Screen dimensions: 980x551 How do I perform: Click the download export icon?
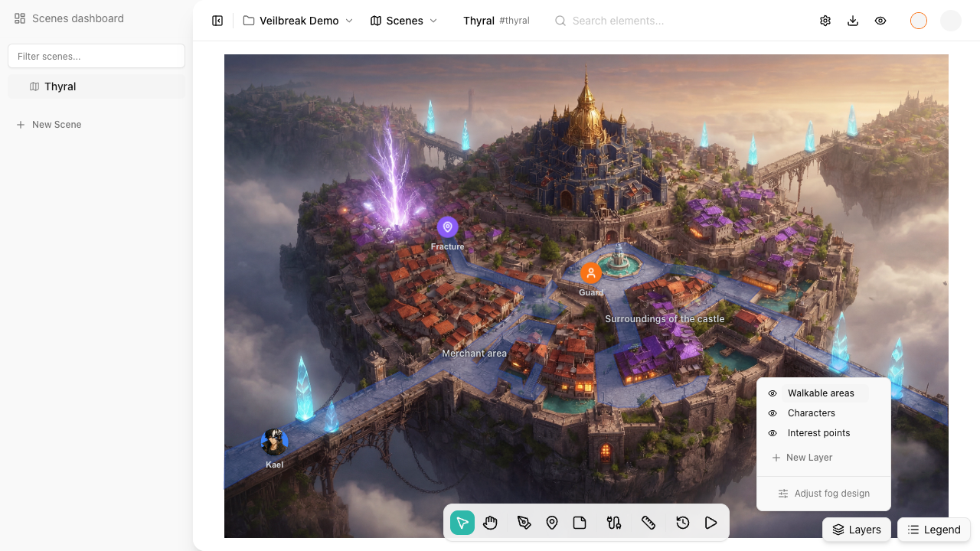click(x=853, y=21)
